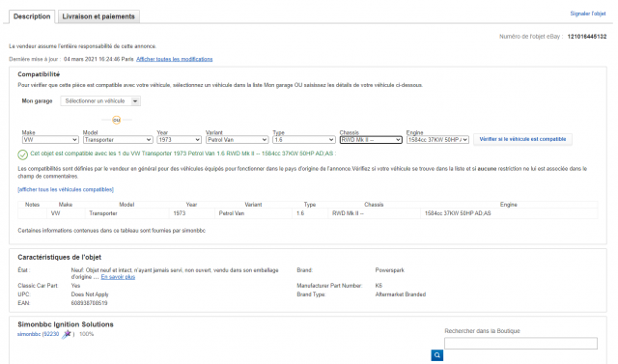
Task: Click the seller feedback star icon
Action: pyautogui.click(x=67, y=334)
